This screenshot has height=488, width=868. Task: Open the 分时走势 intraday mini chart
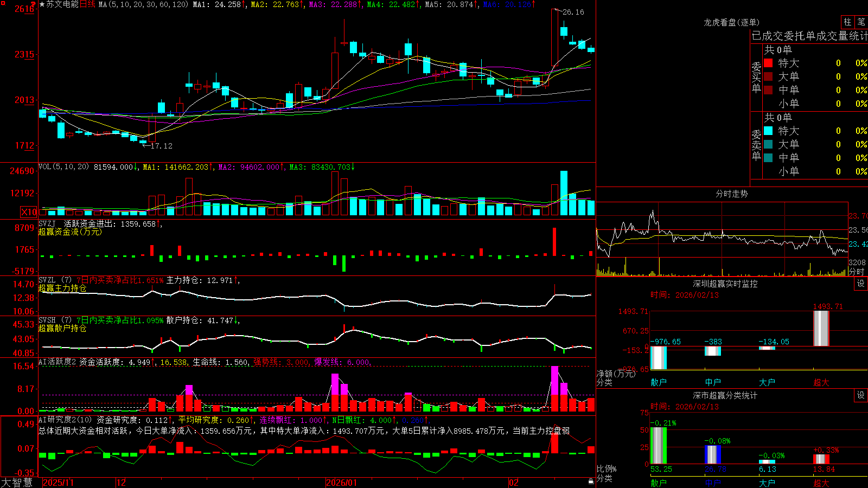(722, 239)
